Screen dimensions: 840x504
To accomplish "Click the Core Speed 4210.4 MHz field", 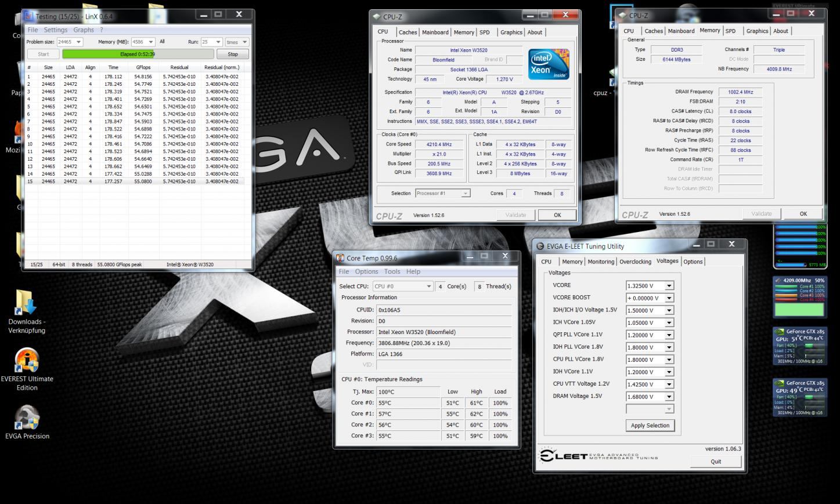I will (x=439, y=144).
